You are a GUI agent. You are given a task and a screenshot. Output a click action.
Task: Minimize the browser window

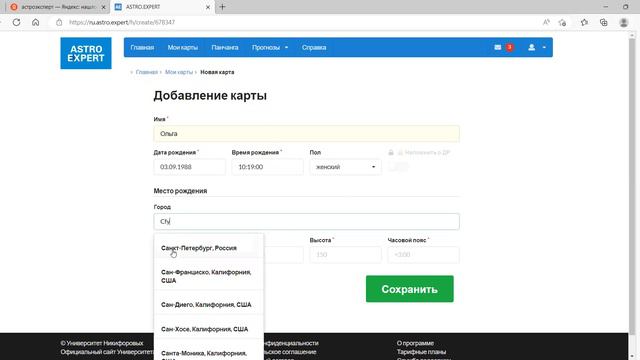tap(606, 7)
